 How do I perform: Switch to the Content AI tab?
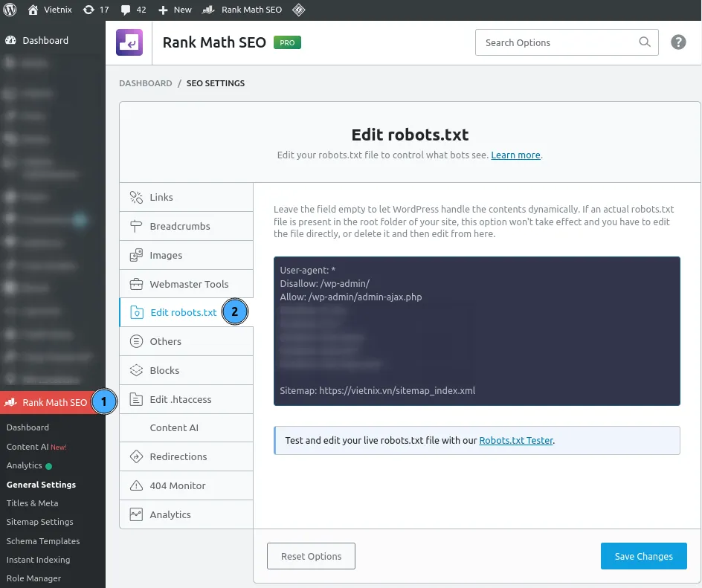pyautogui.click(x=186, y=427)
